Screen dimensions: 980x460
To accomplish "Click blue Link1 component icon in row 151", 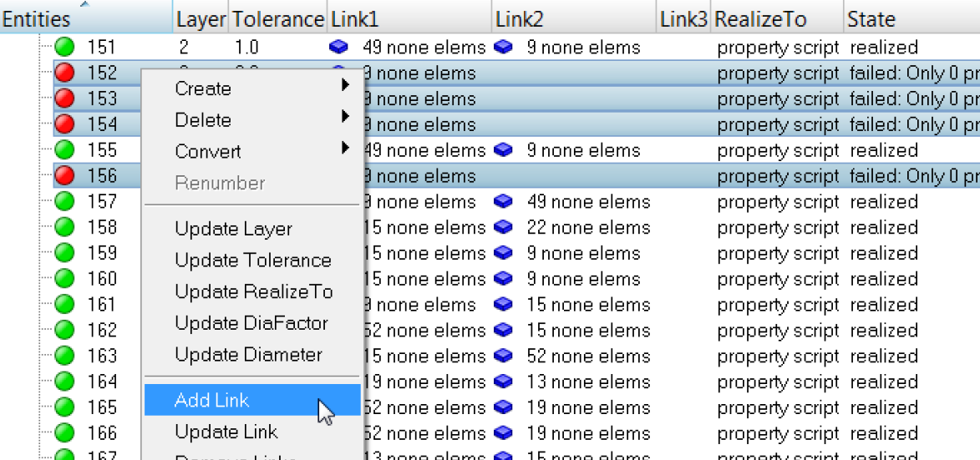I will click(x=339, y=48).
